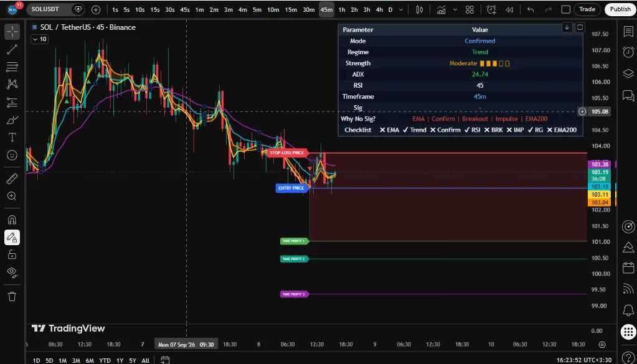Toggle hide all drawings eye icon
Viewport: 637px width, 364px height.
tap(12, 273)
